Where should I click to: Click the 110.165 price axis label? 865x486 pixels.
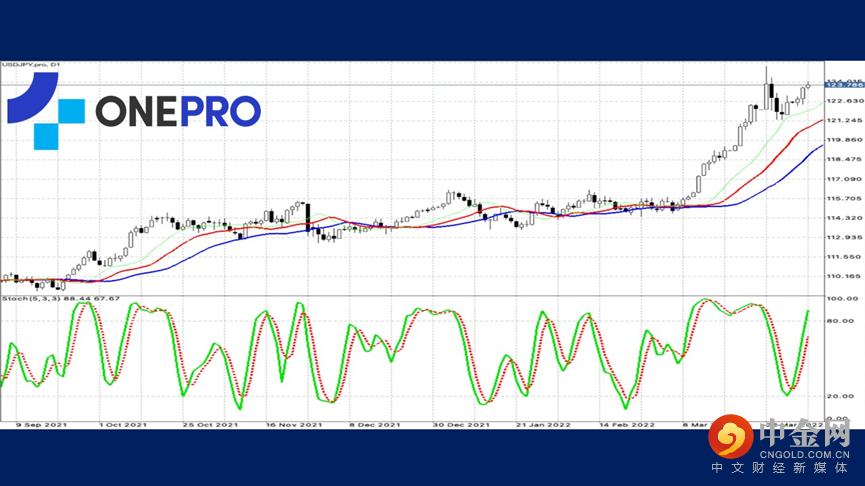[x=843, y=276]
